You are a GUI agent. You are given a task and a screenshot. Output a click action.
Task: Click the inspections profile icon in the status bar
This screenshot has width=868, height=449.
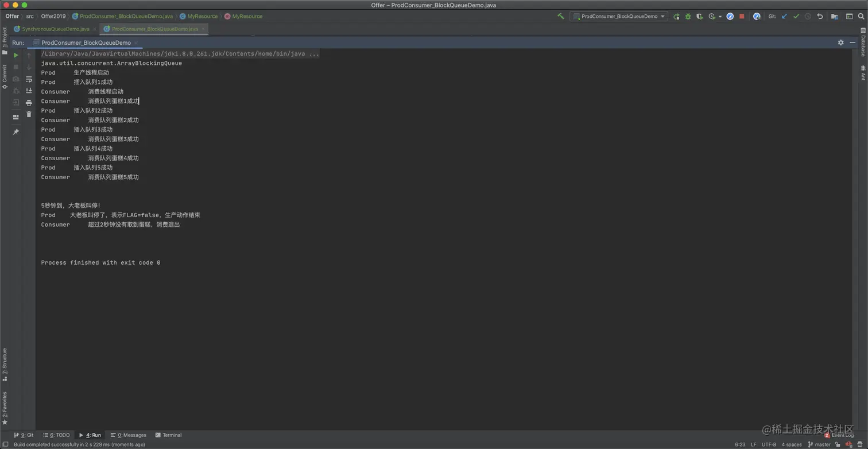click(848, 444)
